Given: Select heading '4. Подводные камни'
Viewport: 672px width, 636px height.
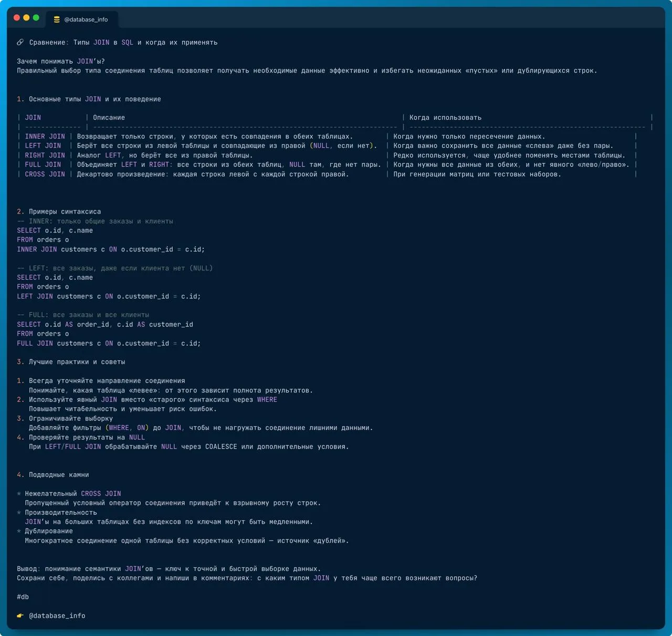Looking at the screenshot, I should [52, 475].
